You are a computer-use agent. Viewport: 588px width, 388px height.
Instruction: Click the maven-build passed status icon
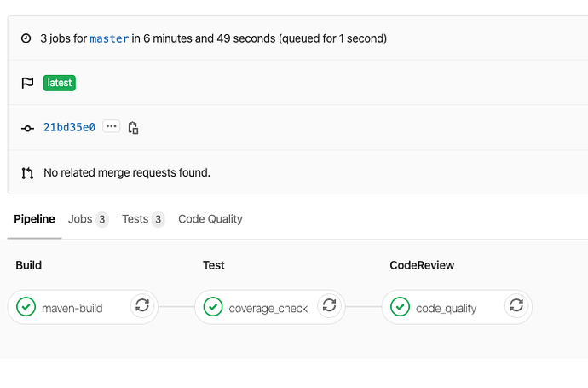[x=26, y=307]
